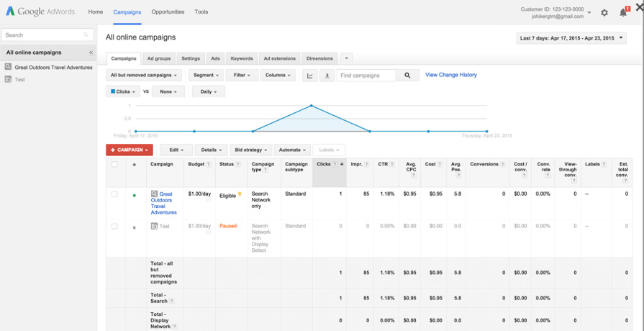644x331 pixels.
Task: Click the magnifier search campaigns button
Action: pyautogui.click(x=407, y=76)
